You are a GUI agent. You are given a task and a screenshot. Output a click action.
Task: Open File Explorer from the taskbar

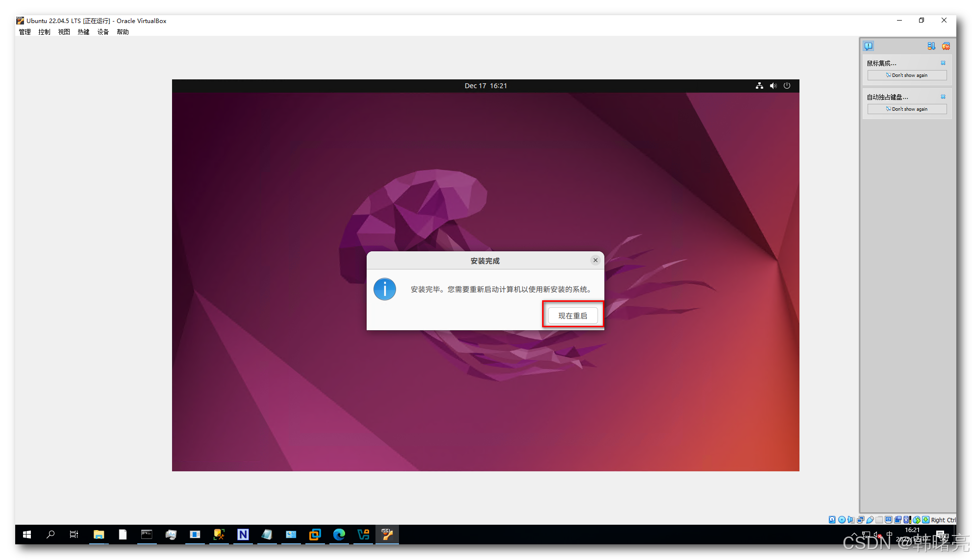tap(99, 535)
